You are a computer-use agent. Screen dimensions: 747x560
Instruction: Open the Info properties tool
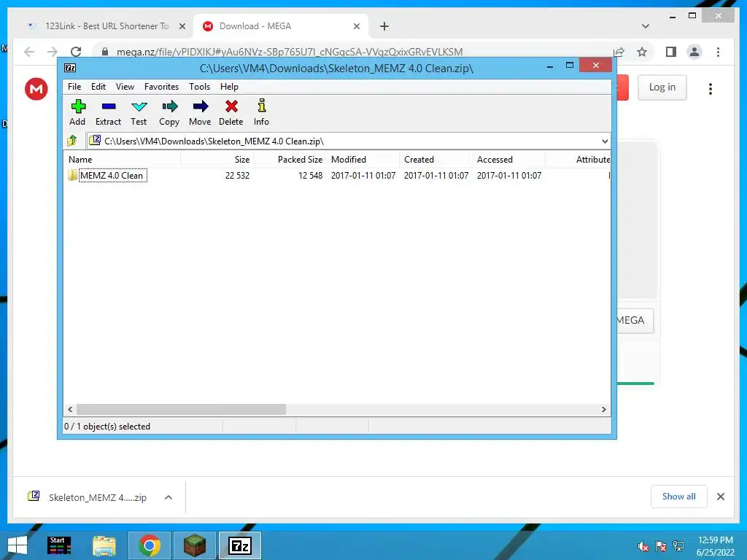point(261,112)
